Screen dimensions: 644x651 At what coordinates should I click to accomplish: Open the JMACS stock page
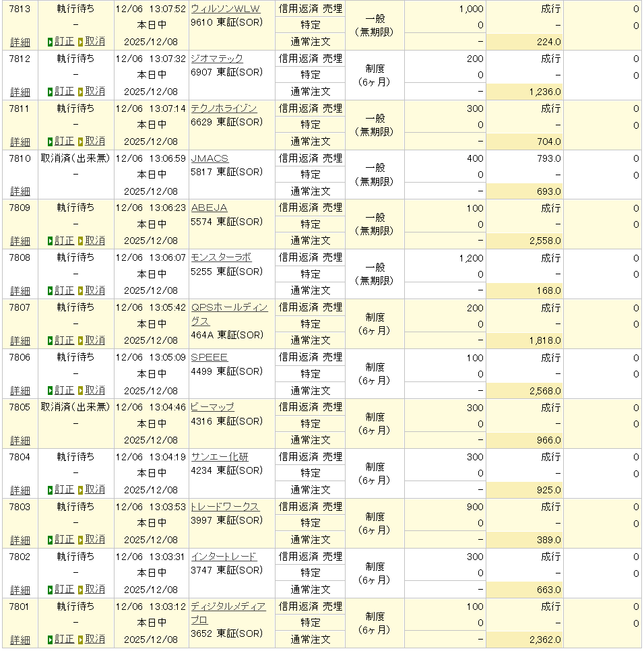[210, 158]
